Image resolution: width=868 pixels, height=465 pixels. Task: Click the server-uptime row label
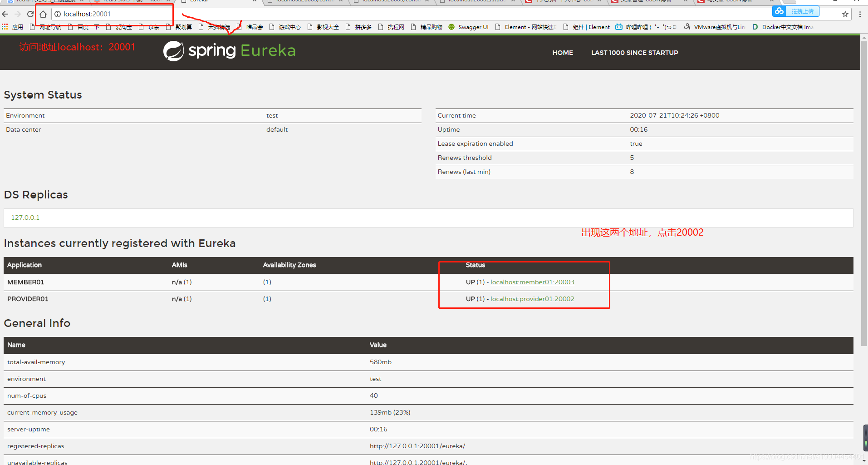tap(29, 429)
